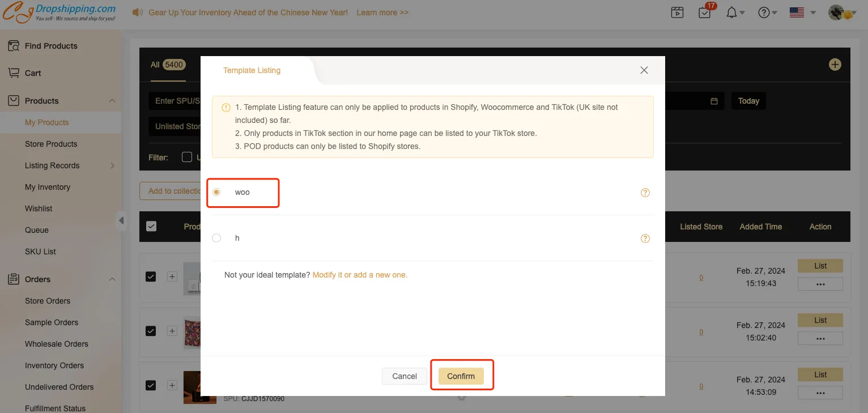The image size is (868, 413).
Task: Click the help icon beside h template
Action: (x=645, y=239)
